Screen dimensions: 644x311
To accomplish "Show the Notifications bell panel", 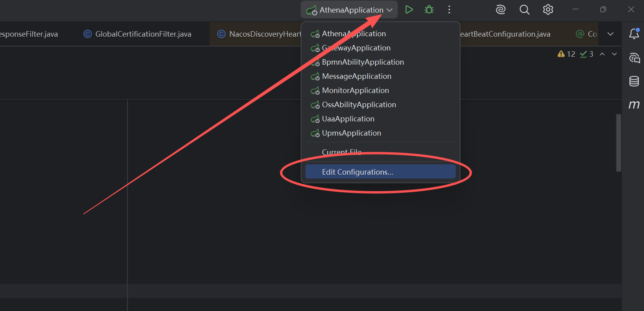I will coord(634,34).
